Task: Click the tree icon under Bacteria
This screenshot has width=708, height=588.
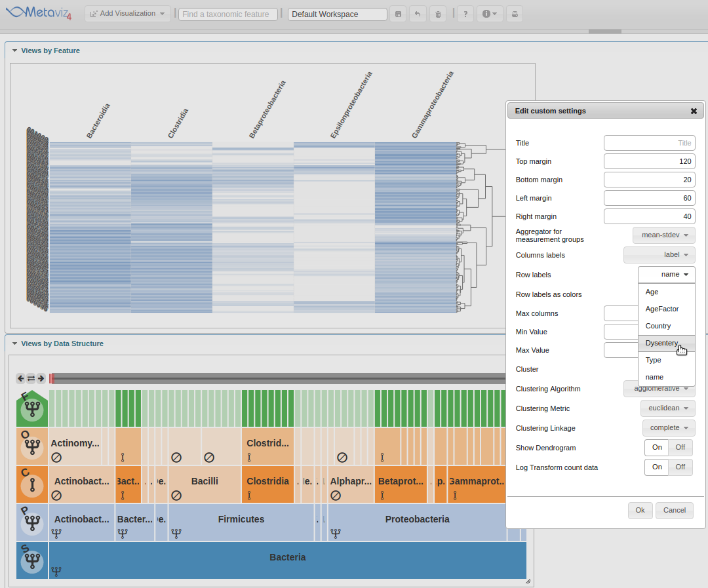Action: [56, 572]
